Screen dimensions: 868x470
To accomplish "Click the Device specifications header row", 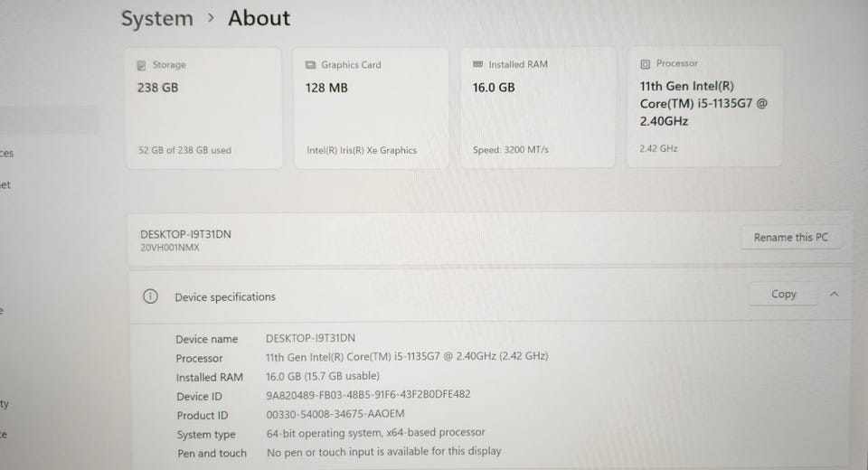I will 490,296.
